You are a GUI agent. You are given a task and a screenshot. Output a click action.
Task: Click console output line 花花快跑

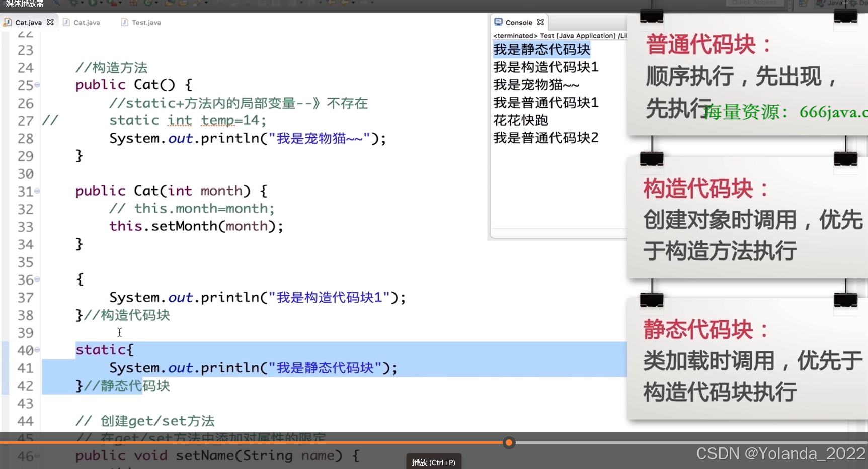[x=520, y=120]
